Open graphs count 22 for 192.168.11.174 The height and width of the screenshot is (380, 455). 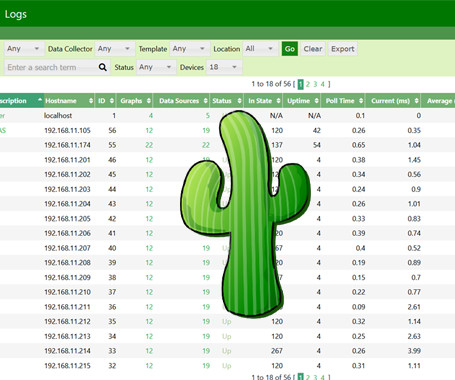(x=149, y=145)
